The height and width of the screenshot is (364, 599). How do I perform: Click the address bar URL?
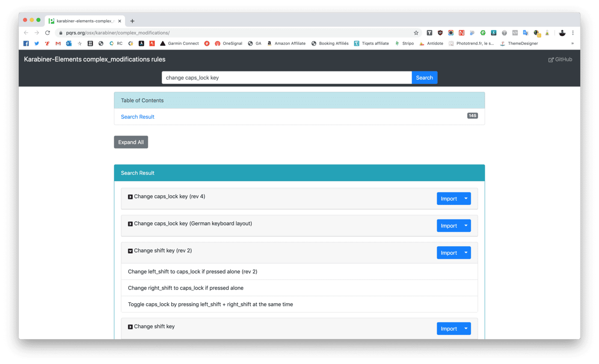[118, 33]
